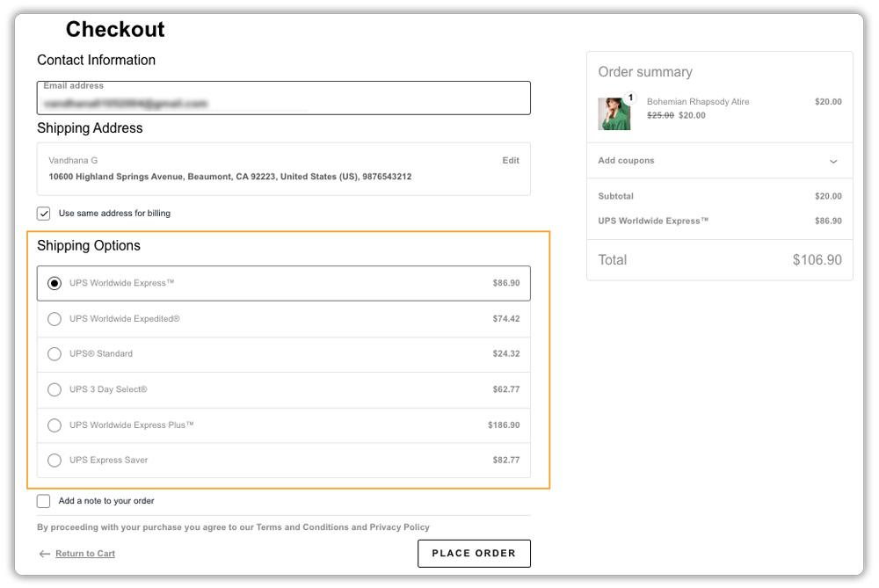Select UPS Standard shipping radio button
This screenshot has width=879, height=588.
coord(54,354)
